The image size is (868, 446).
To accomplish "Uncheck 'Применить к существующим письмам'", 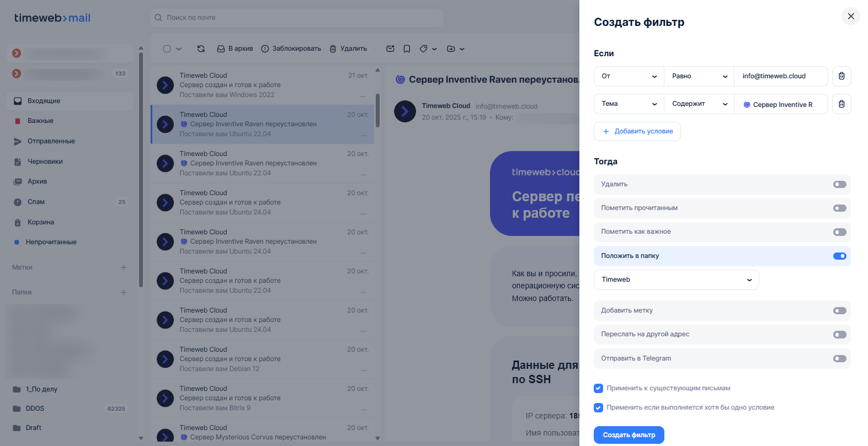I will coord(598,388).
